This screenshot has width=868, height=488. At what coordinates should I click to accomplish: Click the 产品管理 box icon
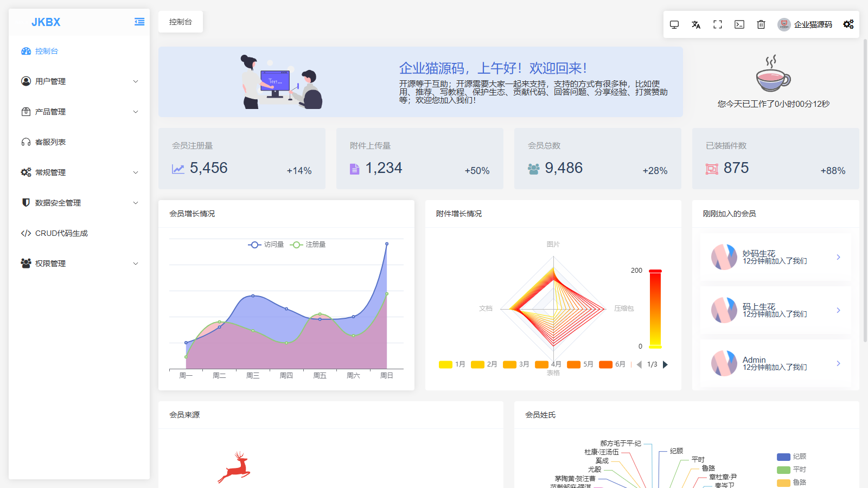click(x=26, y=112)
